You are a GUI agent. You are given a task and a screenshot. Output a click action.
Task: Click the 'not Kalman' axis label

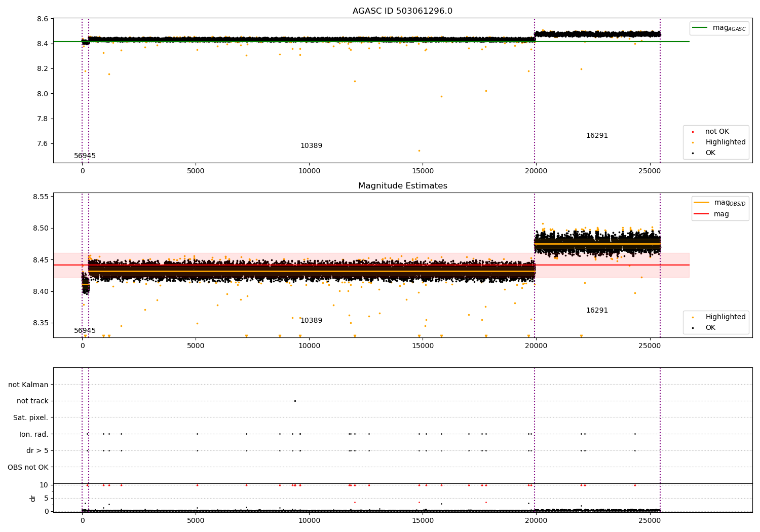point(28,385)
